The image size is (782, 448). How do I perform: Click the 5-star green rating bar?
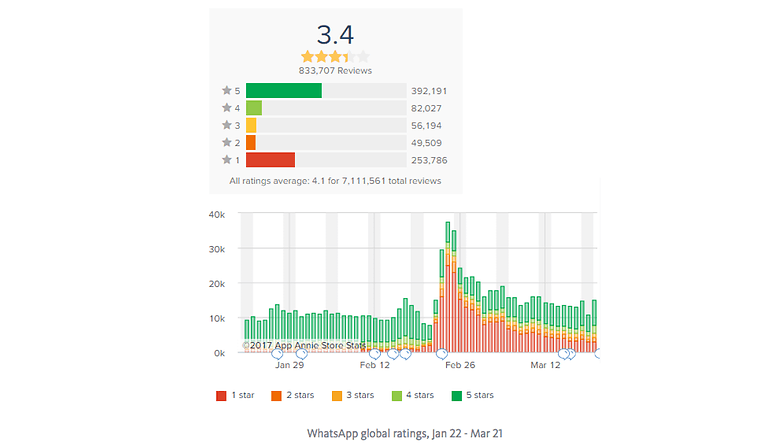284,91
